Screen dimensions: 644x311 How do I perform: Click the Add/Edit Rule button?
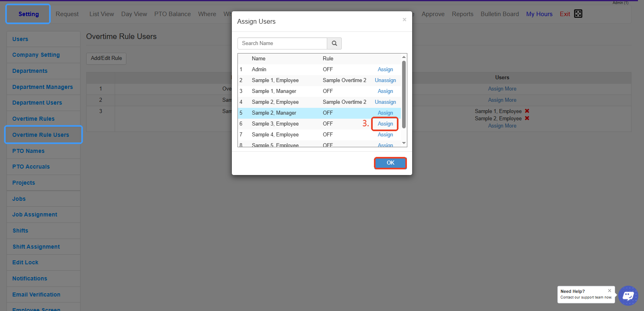tap(106, 58)
